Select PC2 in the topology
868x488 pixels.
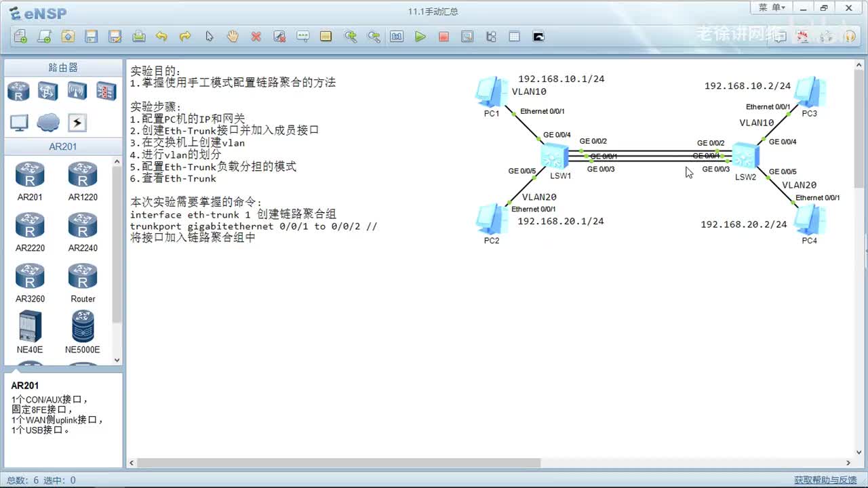tap(491, 218)
